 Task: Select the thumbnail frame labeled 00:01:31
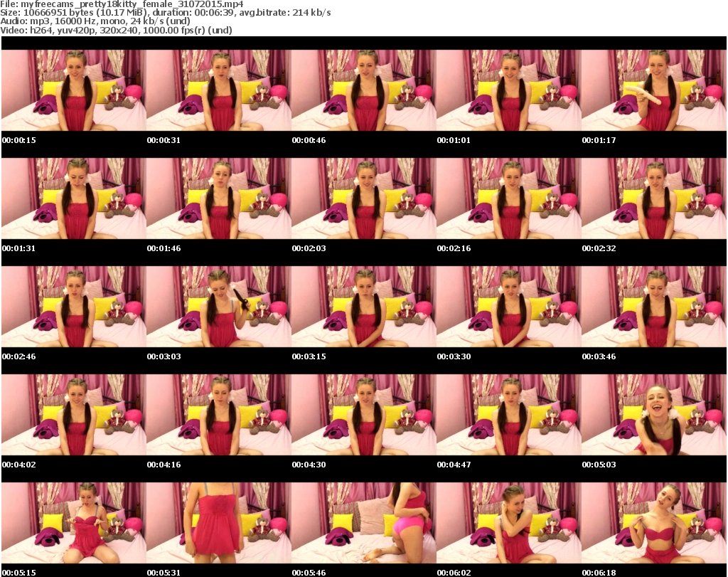(74, 198)
